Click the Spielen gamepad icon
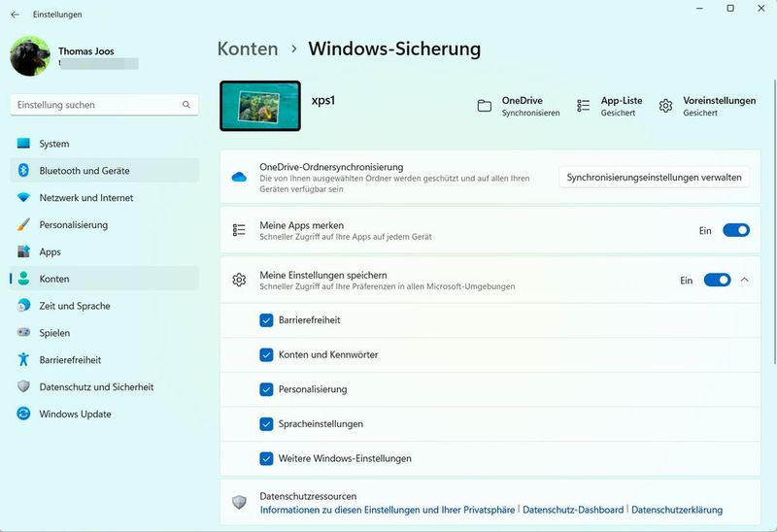Viewport: 777px width, 532px height. click(x=23, y=332)
